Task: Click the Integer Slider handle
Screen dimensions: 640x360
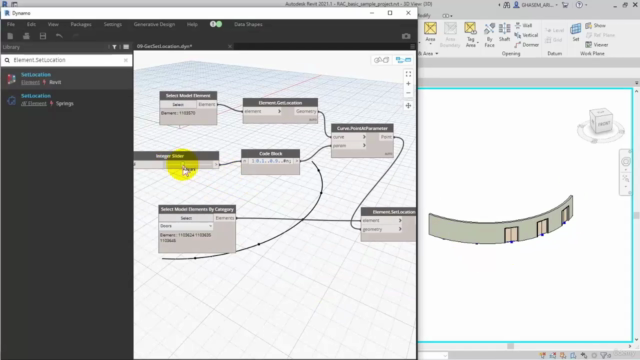Action: point(183,164)
